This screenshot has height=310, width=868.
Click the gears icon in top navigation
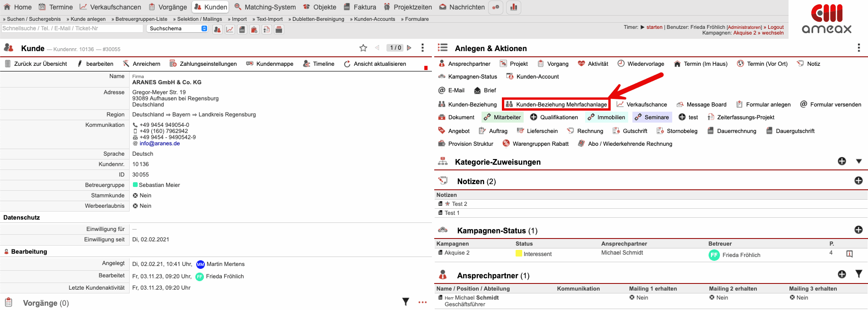[495, 7]
